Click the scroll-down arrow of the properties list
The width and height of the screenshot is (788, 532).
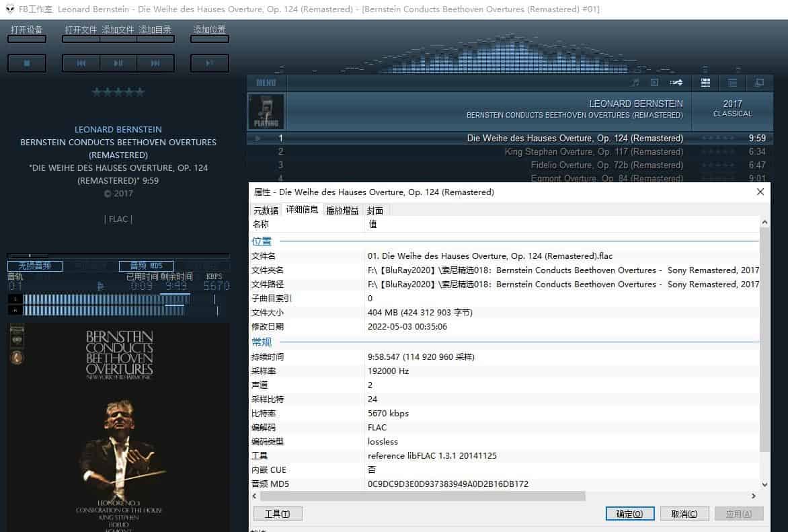pyautogui.click(x=764, y=485)
